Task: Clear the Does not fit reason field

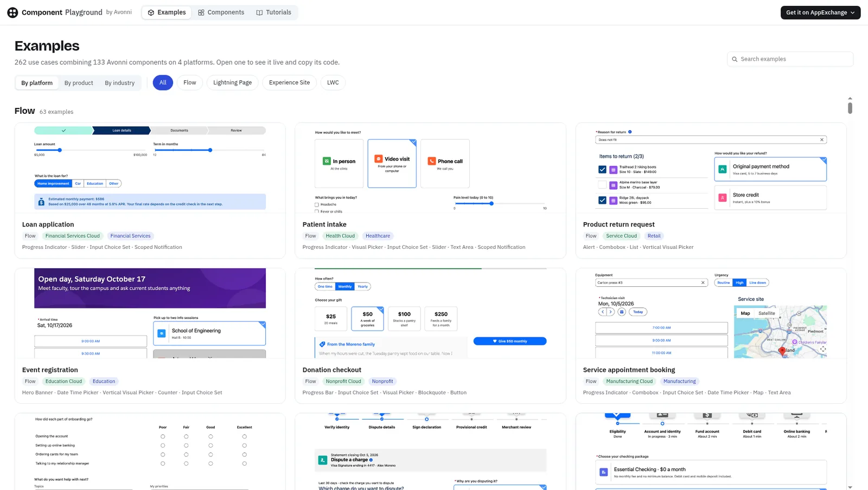Action: click(x=822, y=140)
